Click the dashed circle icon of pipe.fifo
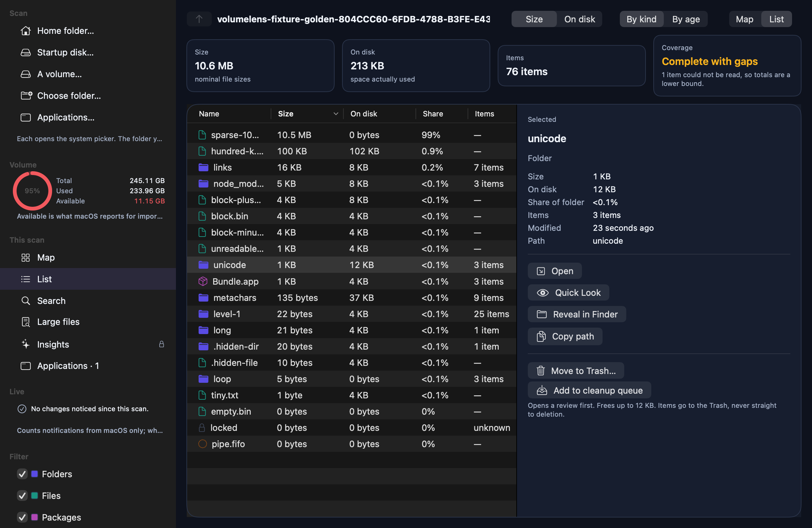 pyautogui.click(x=203, y=444)
